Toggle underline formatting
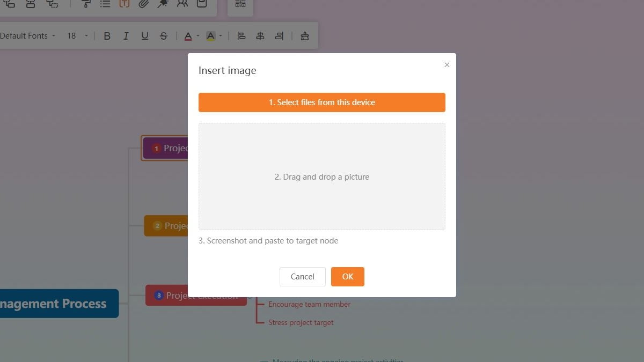This screenshot has height=362, width=644. tap(144, 36)
